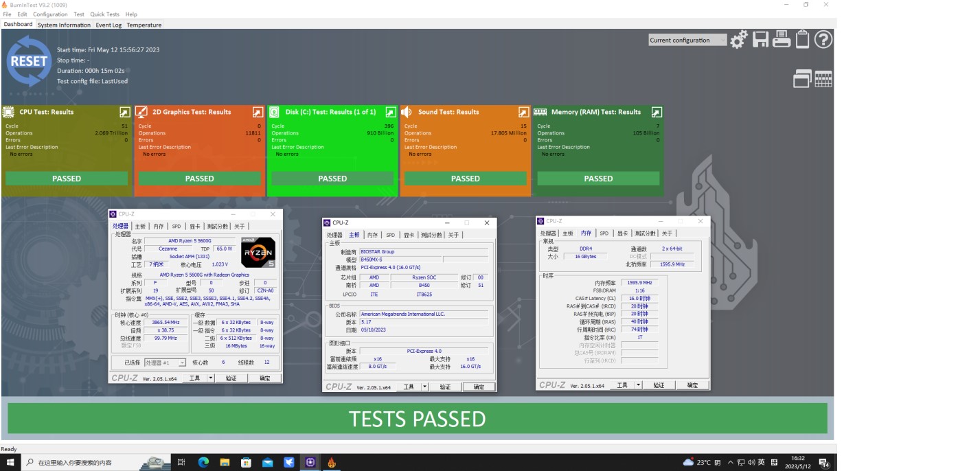Click the RESET circular arrow button
Screen dimensions: 980x471
point(30,61)
